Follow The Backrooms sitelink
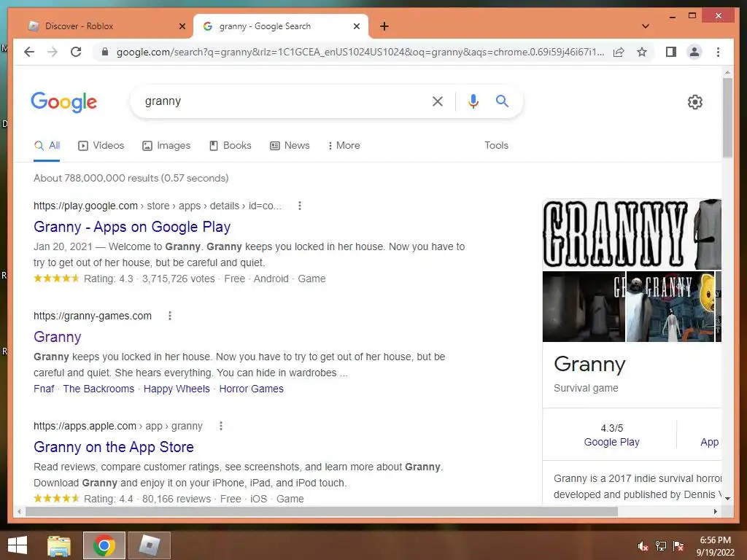747x560 pixels. [x=98, y=389]
